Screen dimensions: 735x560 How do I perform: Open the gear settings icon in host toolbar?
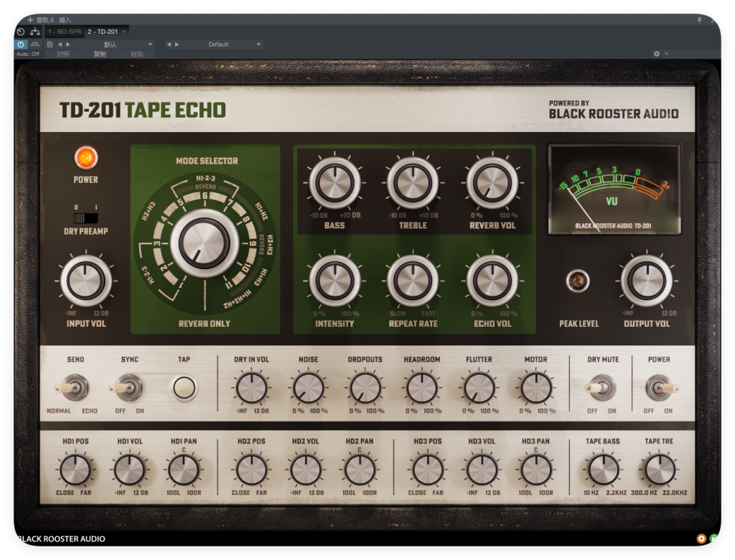coord(656,54)
